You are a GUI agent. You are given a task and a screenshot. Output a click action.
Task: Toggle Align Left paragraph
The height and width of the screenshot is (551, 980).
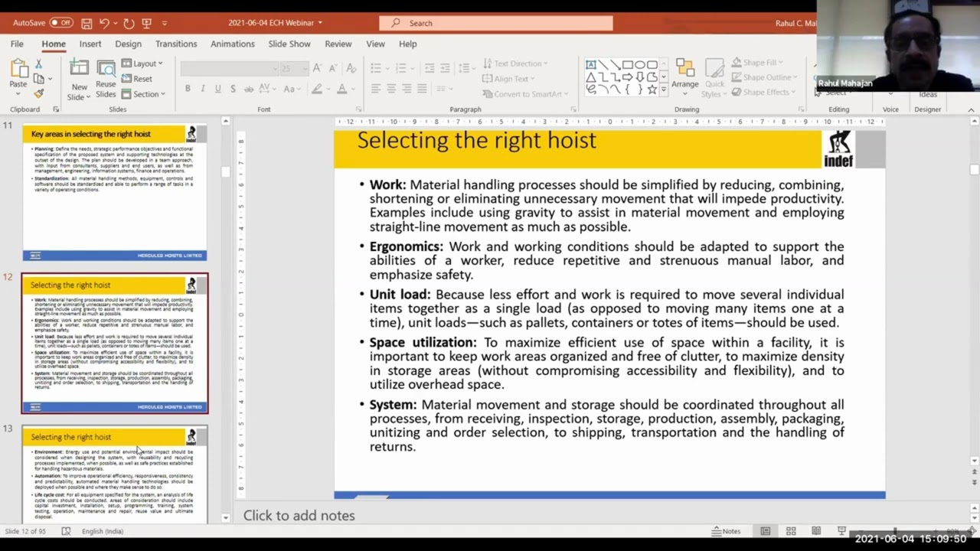tap(376, 89)
